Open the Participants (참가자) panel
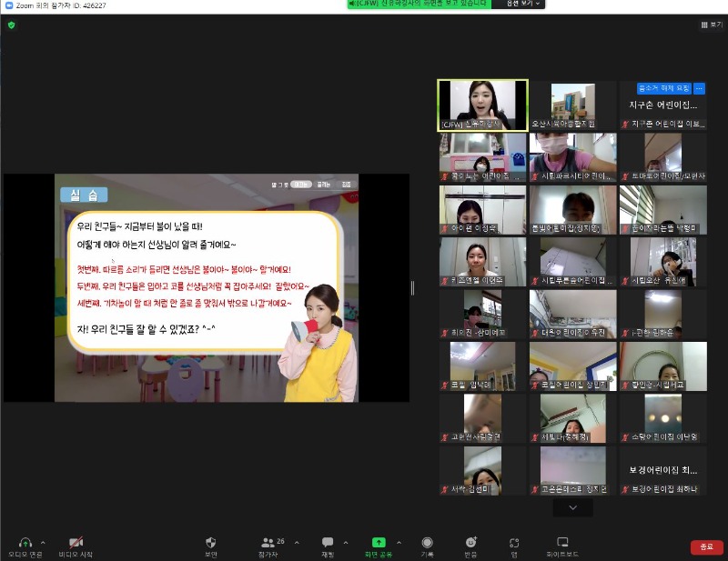Viewport: 728px width, 561px height. coord(268,542)
